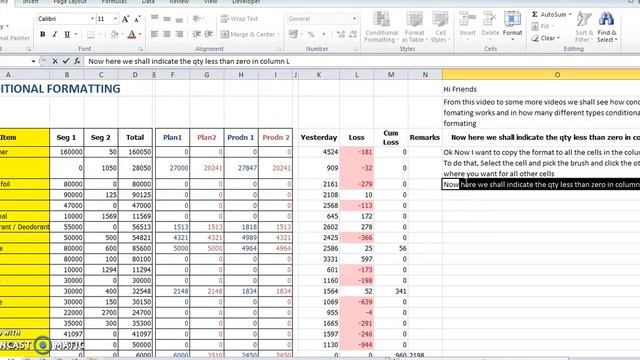This screenshot has width=640, height=360.
Task: Toggle Underline formatting
Action: (x=67, y=34)
